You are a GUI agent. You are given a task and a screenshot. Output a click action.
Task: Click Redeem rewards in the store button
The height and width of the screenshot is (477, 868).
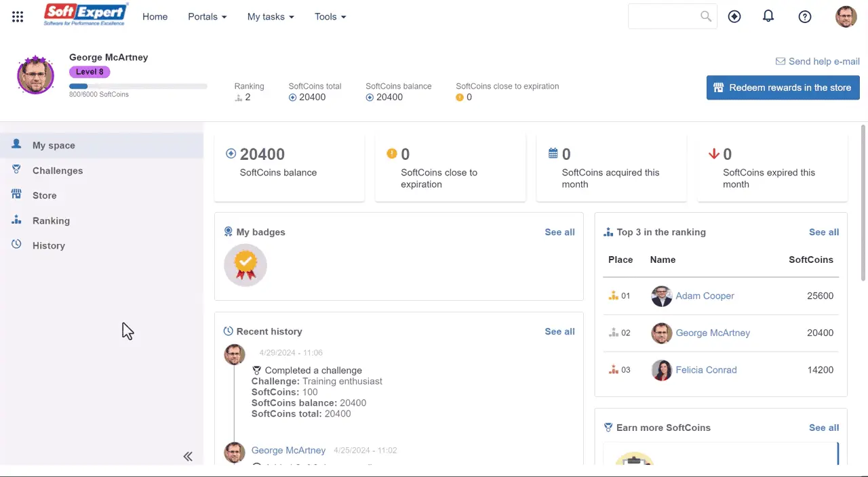(x=783, y=88)
